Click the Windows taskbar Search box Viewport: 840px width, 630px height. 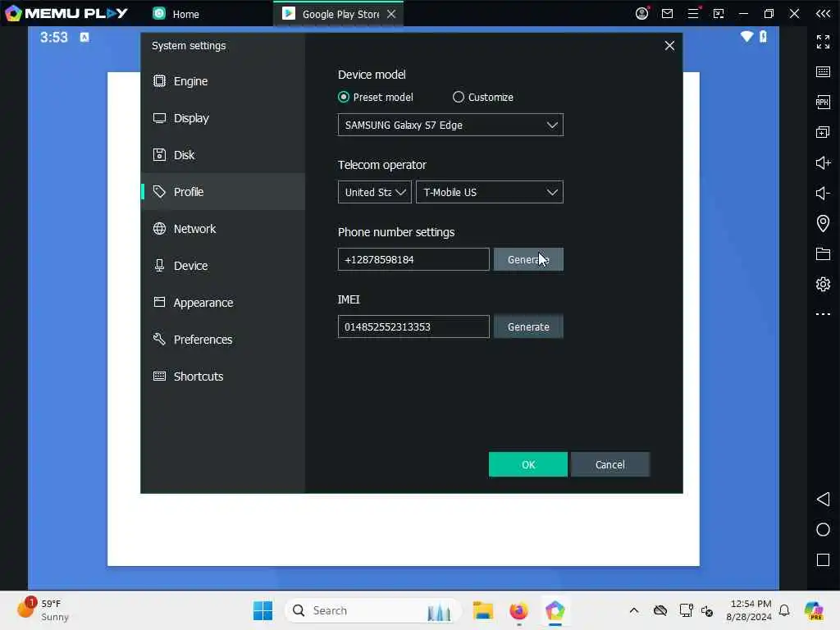373,610
